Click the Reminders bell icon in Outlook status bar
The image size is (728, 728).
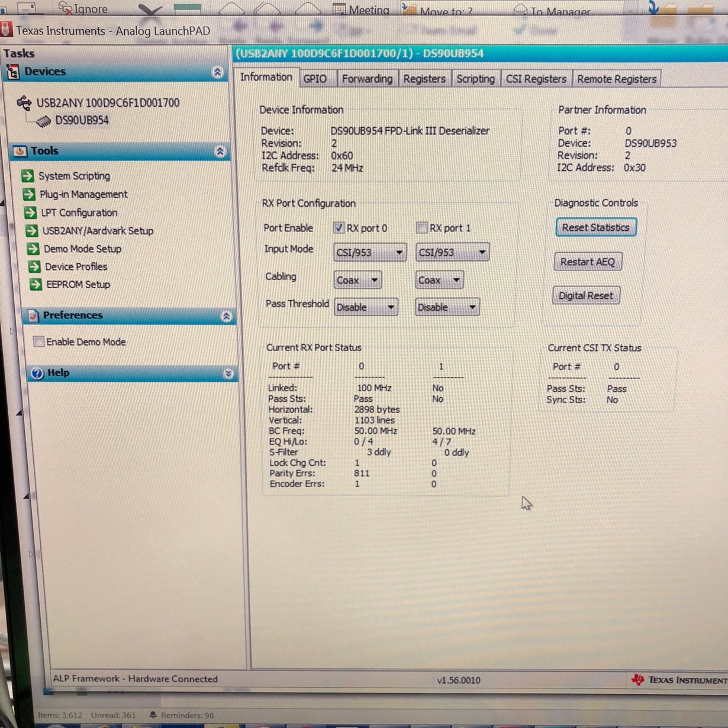tap(153, 715)
